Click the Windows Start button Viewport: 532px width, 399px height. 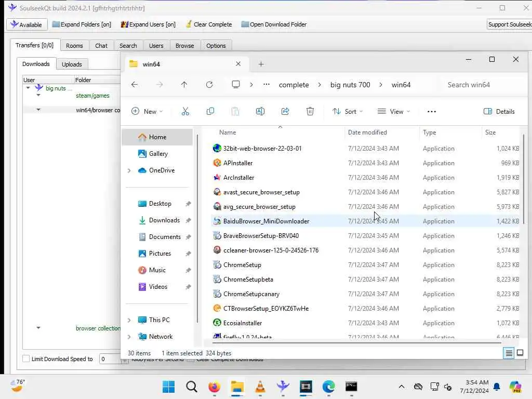click(169, 387)
